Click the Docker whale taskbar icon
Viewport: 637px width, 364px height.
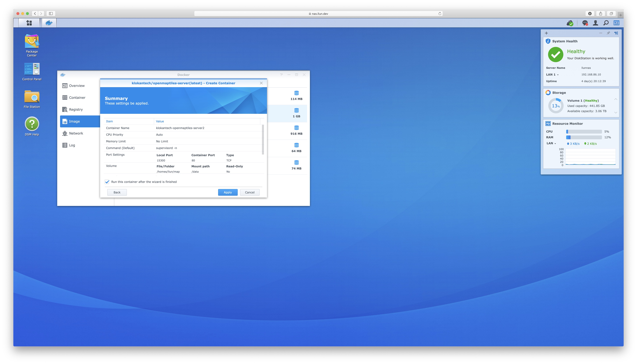pyautogui.click(x=49, y=23)
